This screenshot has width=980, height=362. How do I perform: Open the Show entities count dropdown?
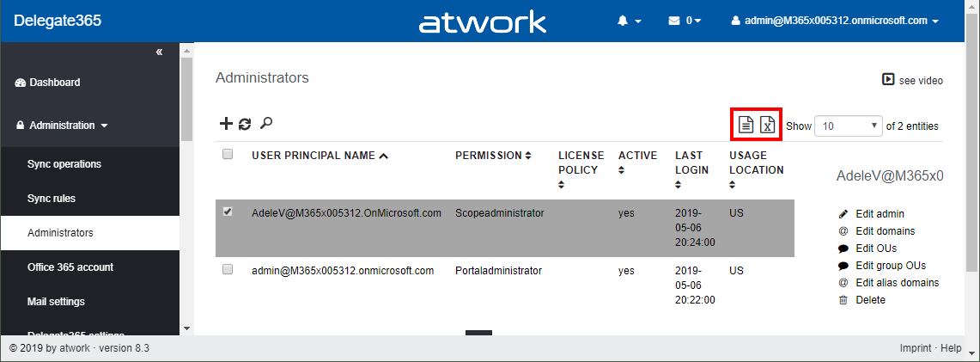(x=849, y=126)
